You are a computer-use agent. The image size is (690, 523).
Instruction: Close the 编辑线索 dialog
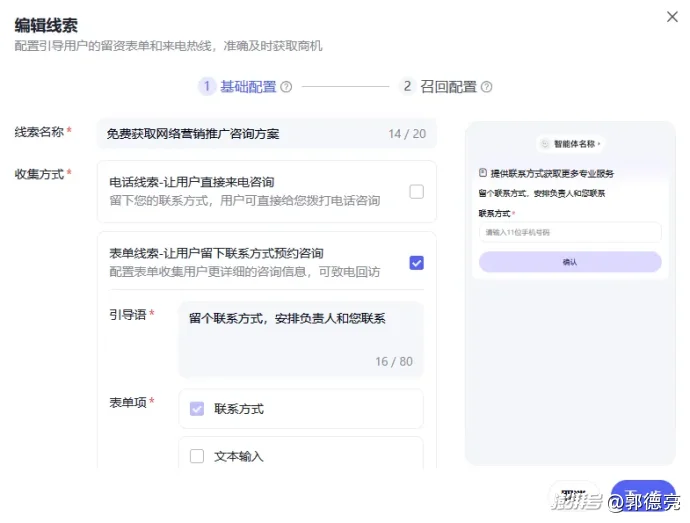pos(670,16)
